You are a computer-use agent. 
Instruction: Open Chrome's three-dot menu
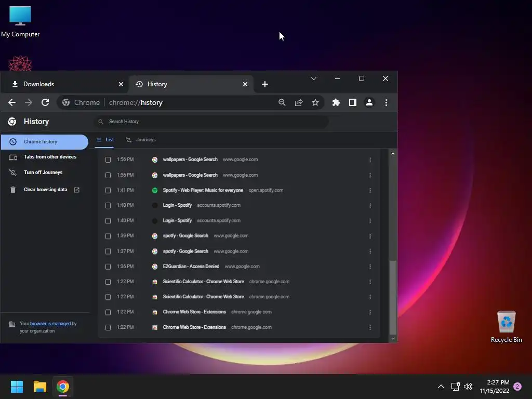[386, 102]
